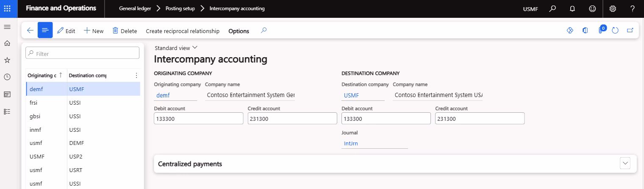644x189 pixels.
Task: Click Intercompany accounting breadcrumb
Action: pyautogui.click(x=237, y=8)
